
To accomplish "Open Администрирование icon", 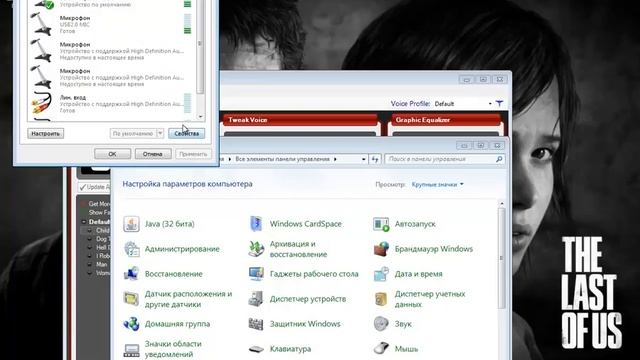I will click(x=131, y=249).
